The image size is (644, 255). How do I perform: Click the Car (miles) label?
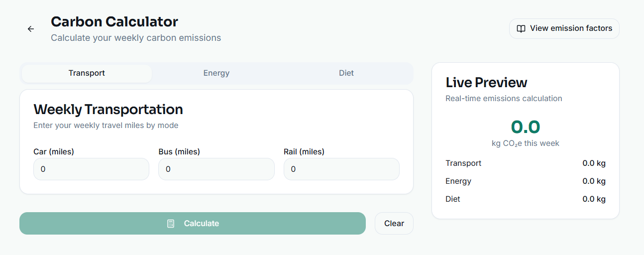(54, 151)
